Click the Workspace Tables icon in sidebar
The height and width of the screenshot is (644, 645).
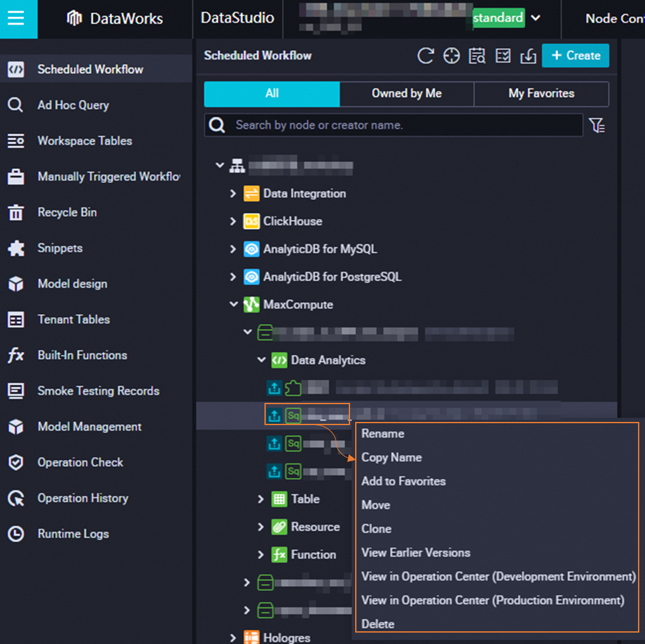[16, 141]
